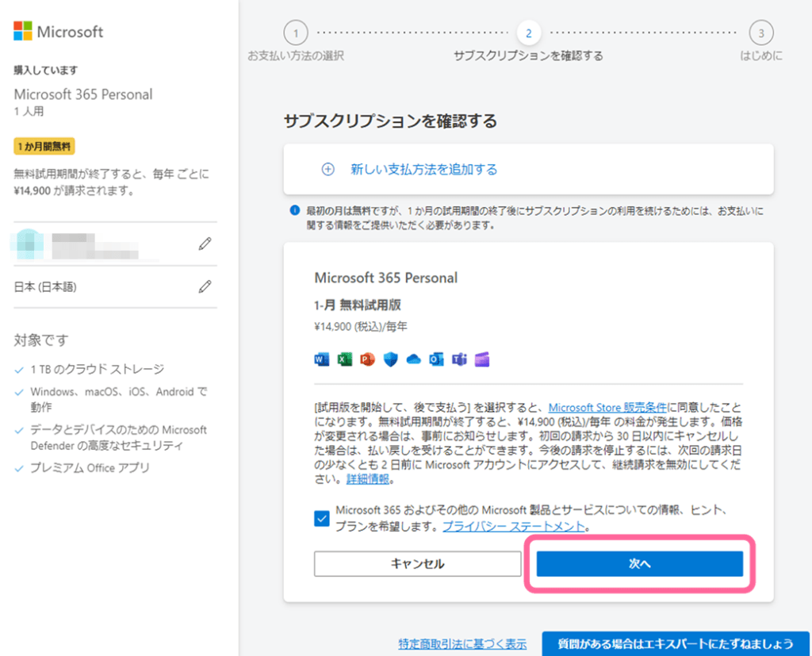Click the Microsoft logo
This screenshot has width=812, height=656.
58,31
